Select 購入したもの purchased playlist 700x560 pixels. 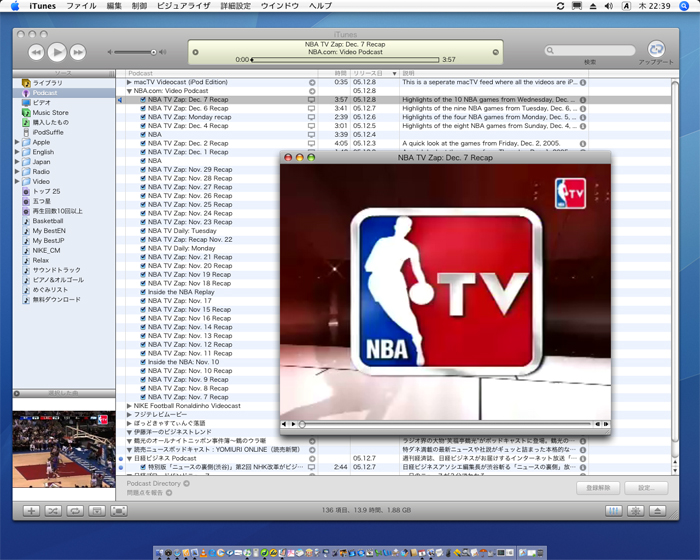pos(50,122)
